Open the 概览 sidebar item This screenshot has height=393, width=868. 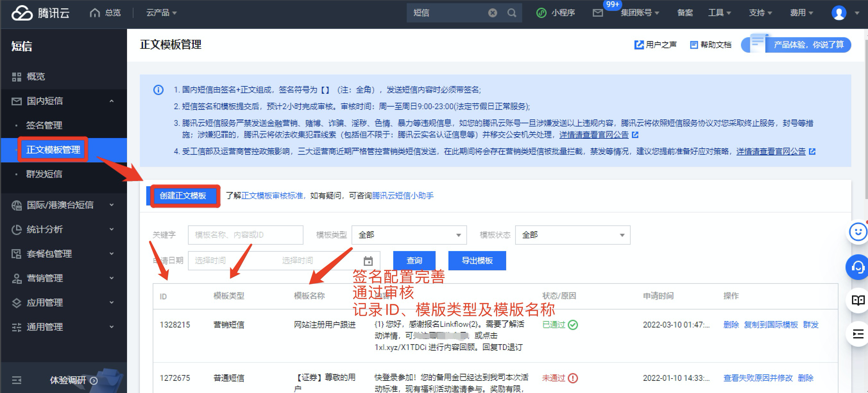(36, 76)
